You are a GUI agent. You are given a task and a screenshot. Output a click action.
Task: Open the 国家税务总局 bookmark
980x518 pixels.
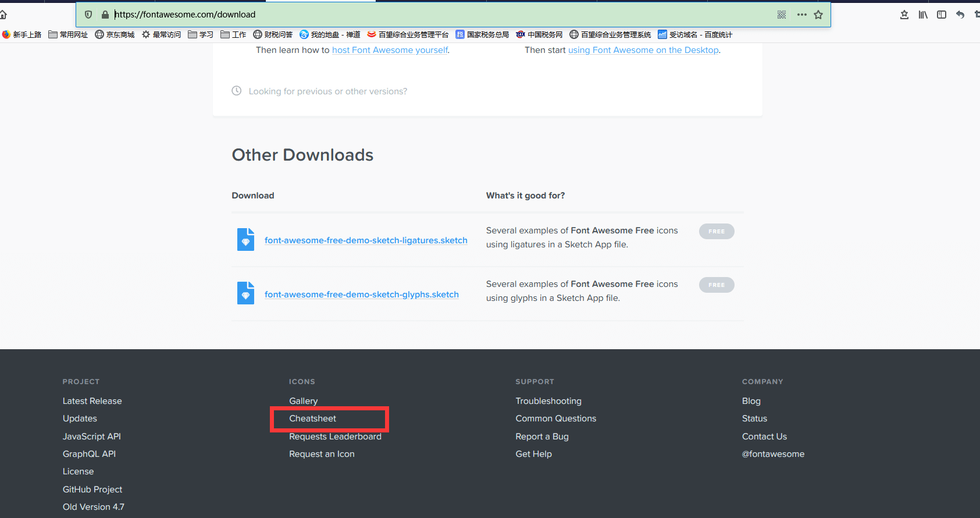click(x=482, y=34)
